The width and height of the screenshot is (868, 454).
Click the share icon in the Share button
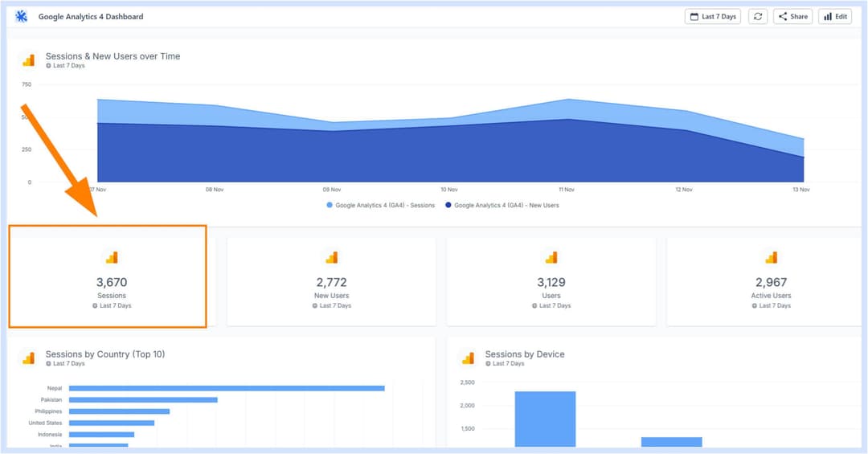coord(782,17)
